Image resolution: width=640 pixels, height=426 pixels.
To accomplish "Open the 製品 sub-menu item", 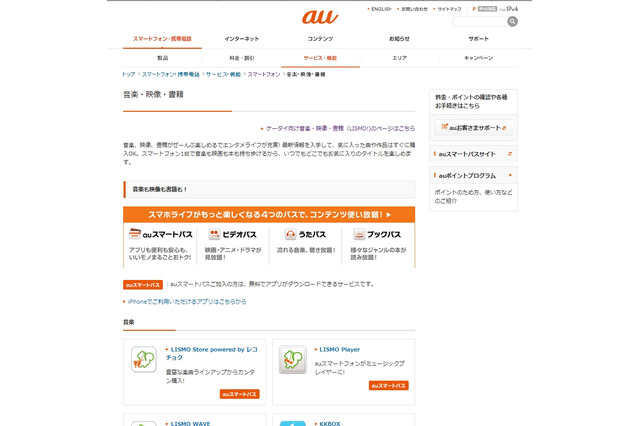I will coord(162,58).
